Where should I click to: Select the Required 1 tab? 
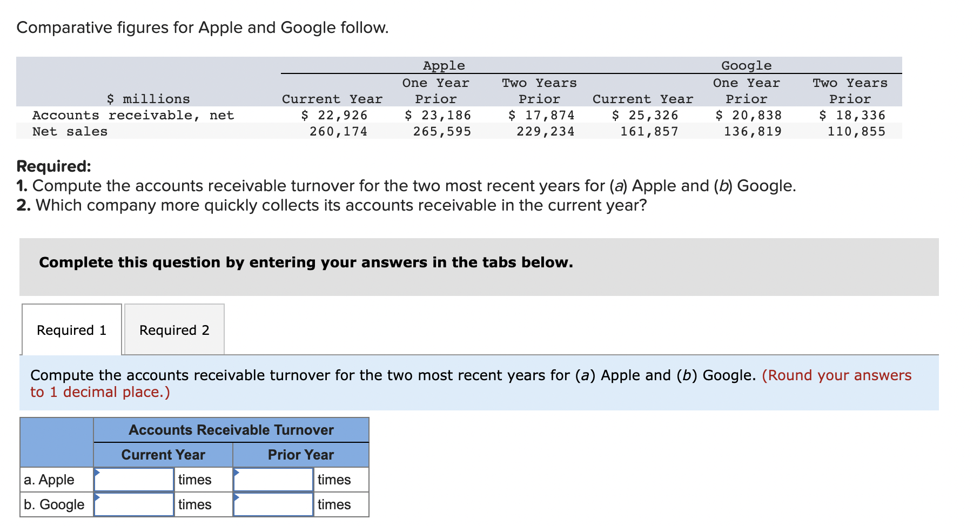(x=71, y=329)
